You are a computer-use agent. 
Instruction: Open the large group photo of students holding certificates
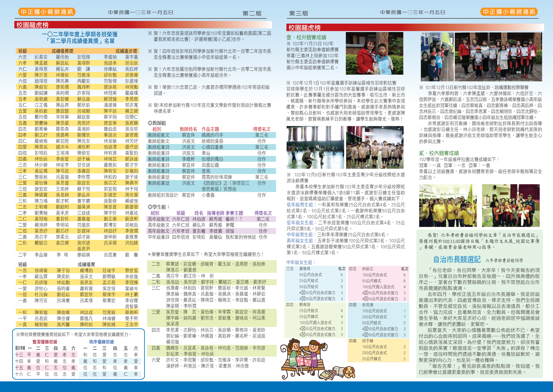point(498,57)
